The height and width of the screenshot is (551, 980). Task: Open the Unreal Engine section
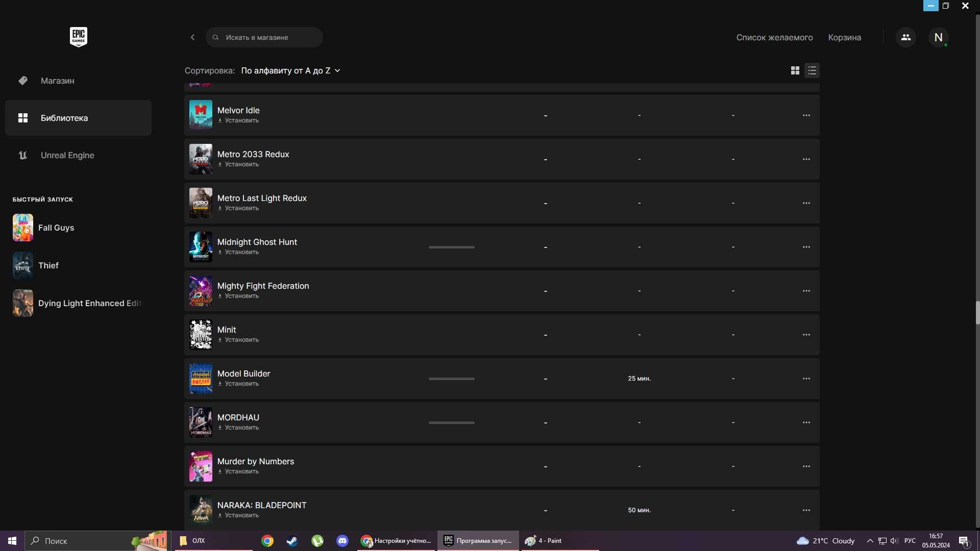tap(78, 155)
